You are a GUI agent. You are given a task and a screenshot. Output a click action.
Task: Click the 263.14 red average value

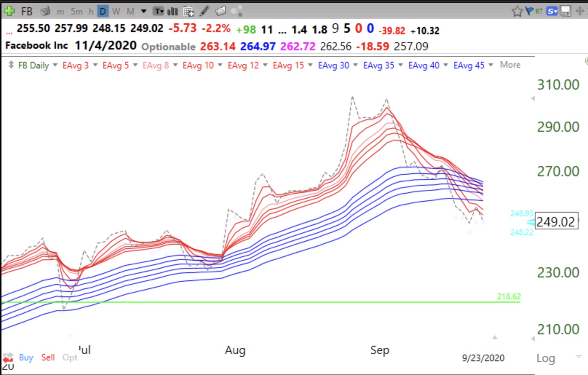click(x=218, y=46)
